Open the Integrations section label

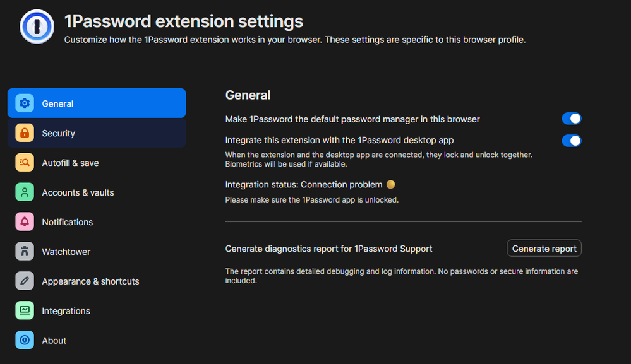[x=66, y=311]
